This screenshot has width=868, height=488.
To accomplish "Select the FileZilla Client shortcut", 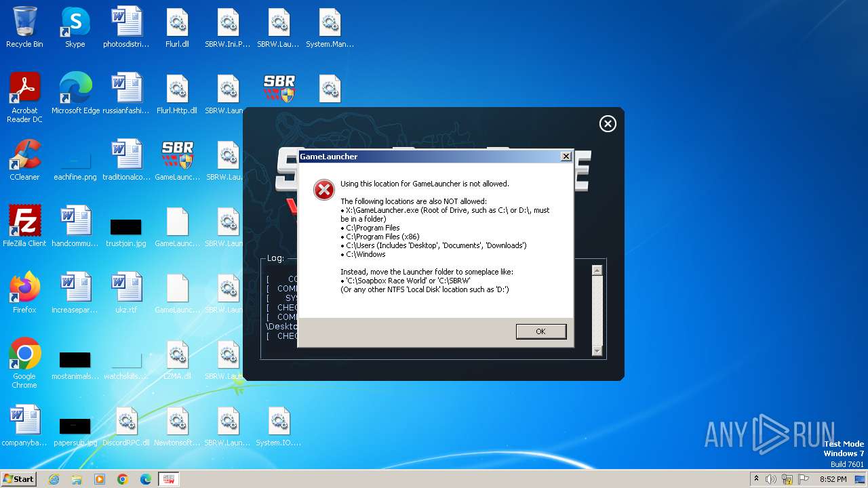I will point(24,226).
